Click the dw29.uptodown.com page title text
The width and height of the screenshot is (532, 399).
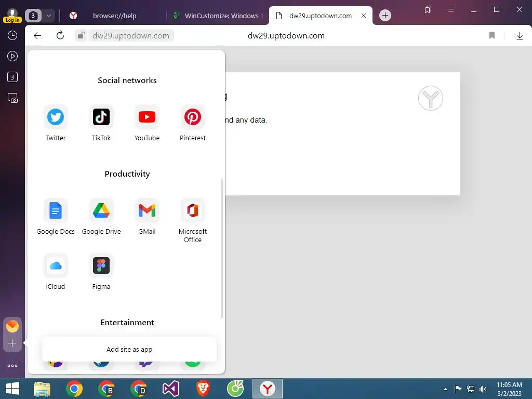click(286, 36)
